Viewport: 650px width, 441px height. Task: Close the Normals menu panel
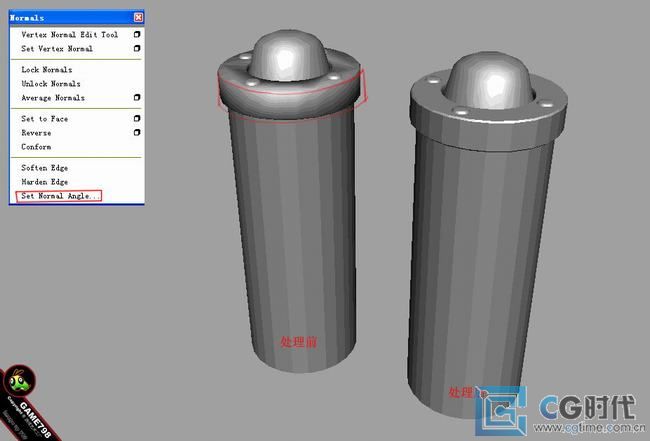coord(138,17)
